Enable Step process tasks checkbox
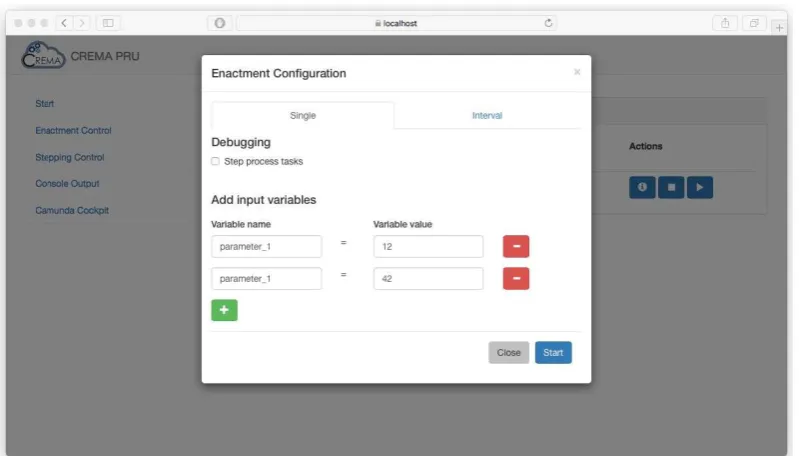Image resolution: width=799 pixels, height=456 pixels. (x=215, y=161)
